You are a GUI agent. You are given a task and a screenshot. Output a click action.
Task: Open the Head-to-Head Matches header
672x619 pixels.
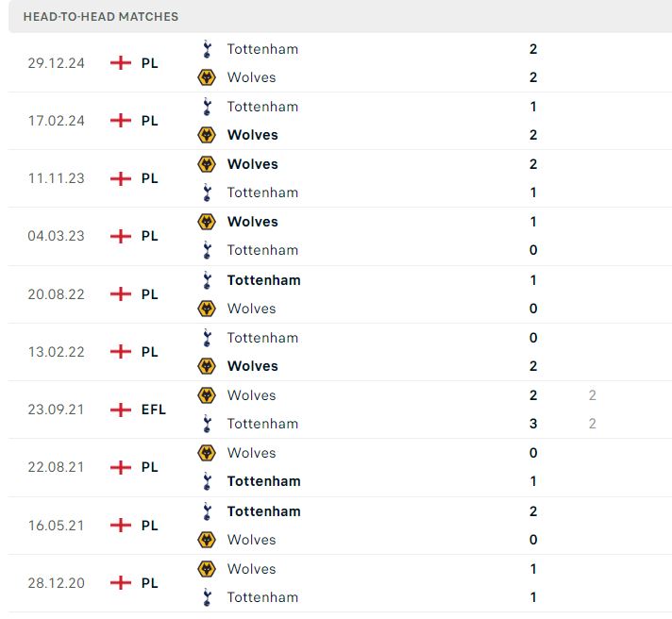tap(101, 17)
